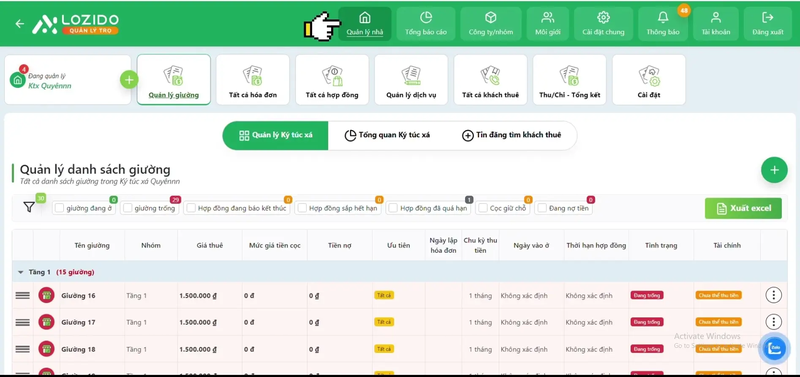800x377 pixels.
Task: Click the Giường 17 reorder handle
Action: (x=22, y=322)
